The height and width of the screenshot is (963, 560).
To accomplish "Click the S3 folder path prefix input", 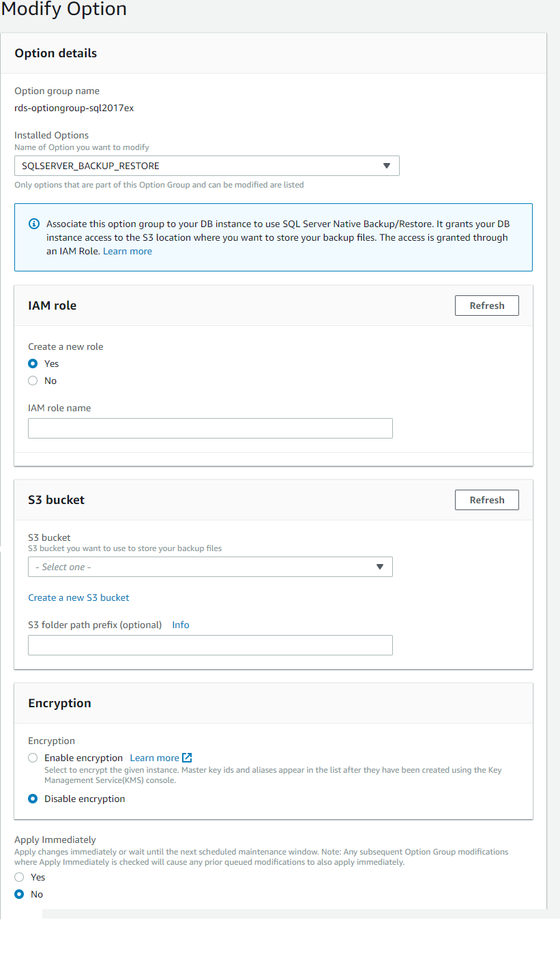I will pyautogui.click(x=210, y=645).
